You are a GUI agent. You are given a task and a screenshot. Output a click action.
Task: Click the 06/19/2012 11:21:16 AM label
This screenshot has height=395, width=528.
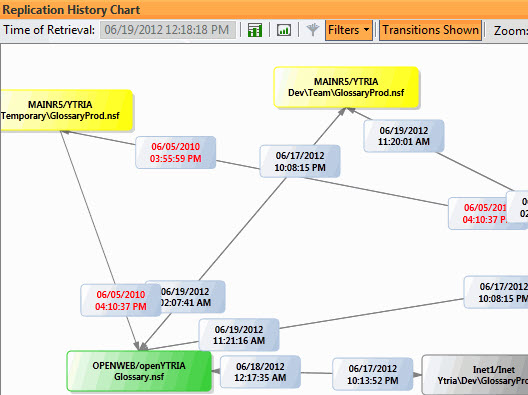[239, 335]
